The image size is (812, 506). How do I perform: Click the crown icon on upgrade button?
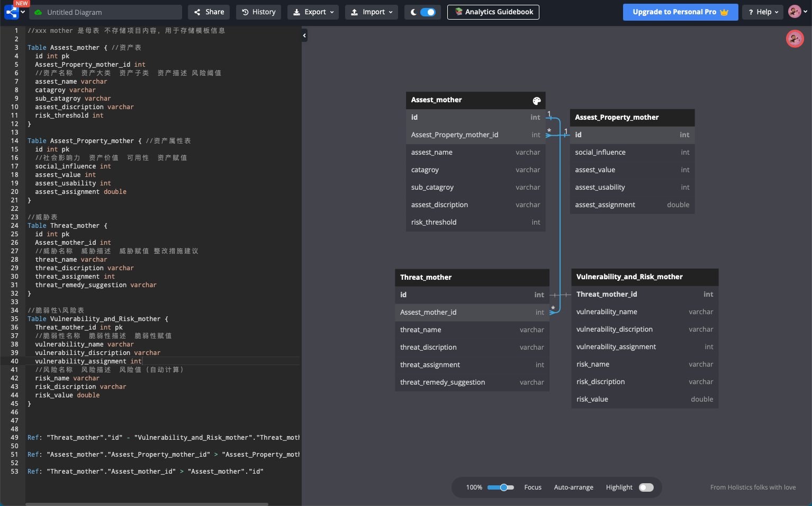tap(724, 12)
